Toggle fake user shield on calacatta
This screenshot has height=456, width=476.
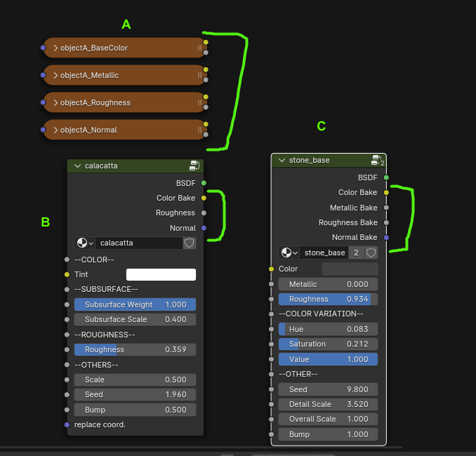(190, 243)
